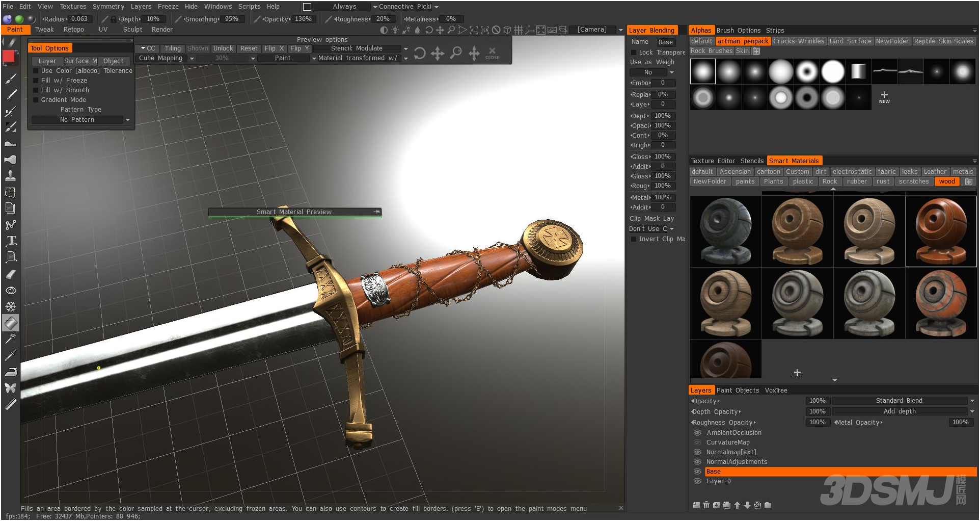Select the Eraser tool in left toolbar
The image size is (980, 521).
[11, 274]
